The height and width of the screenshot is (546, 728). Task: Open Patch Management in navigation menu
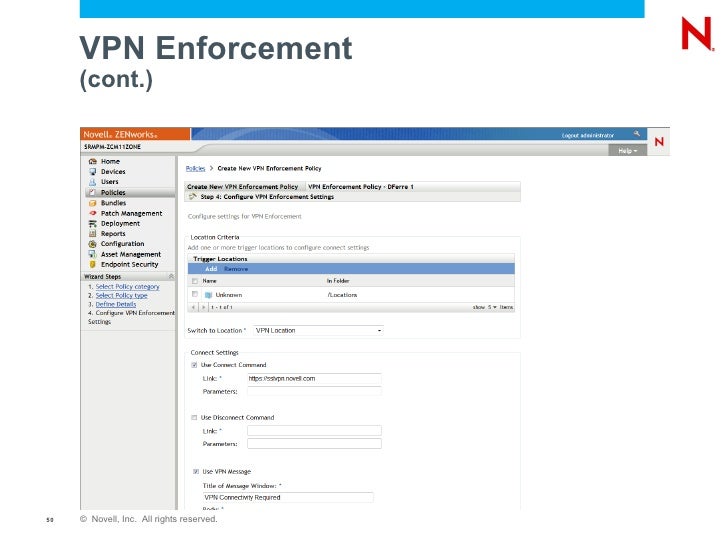pyautogui.click(x=131, y=214)
